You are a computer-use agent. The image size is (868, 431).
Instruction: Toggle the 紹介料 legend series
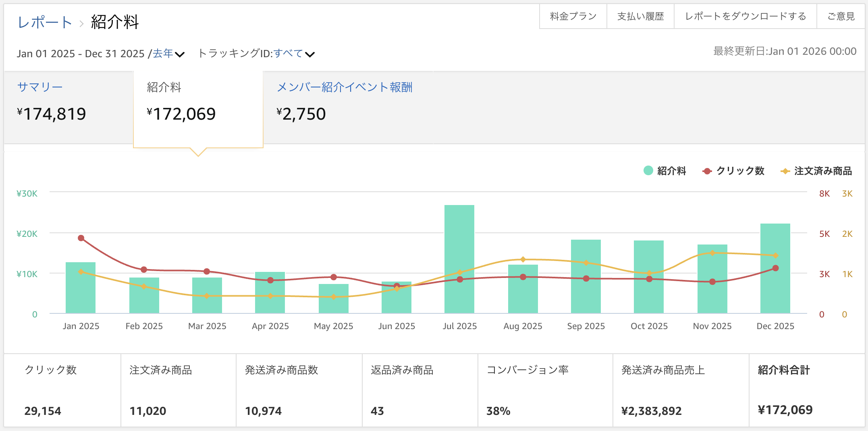(x=665, y=171)
